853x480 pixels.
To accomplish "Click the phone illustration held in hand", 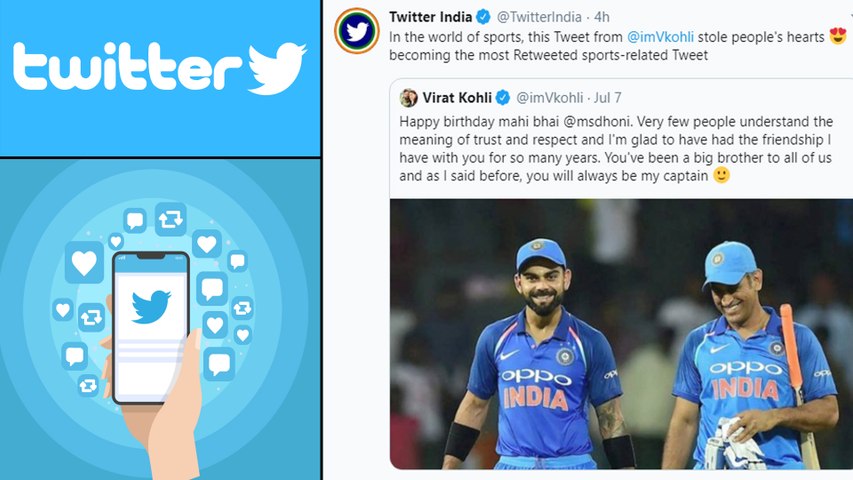I will click(x=150, y=327).
